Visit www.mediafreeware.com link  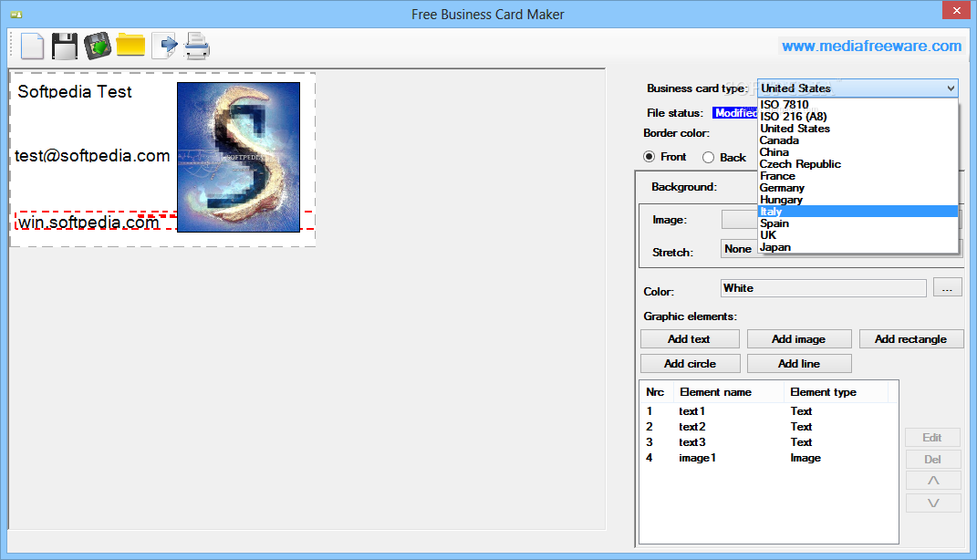872,46
